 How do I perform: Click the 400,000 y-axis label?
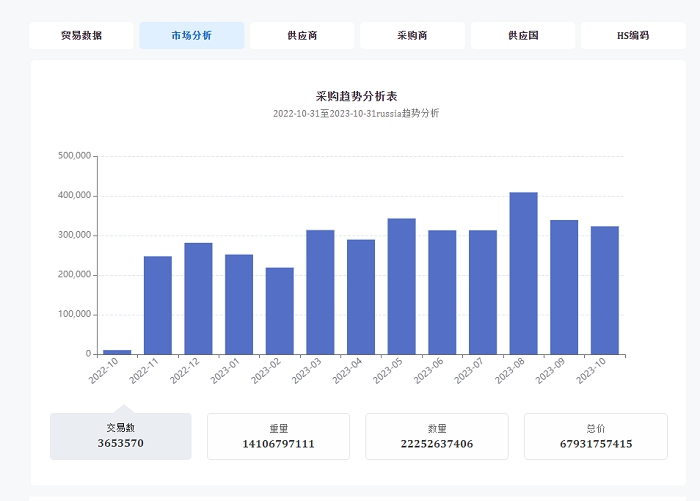74,196
